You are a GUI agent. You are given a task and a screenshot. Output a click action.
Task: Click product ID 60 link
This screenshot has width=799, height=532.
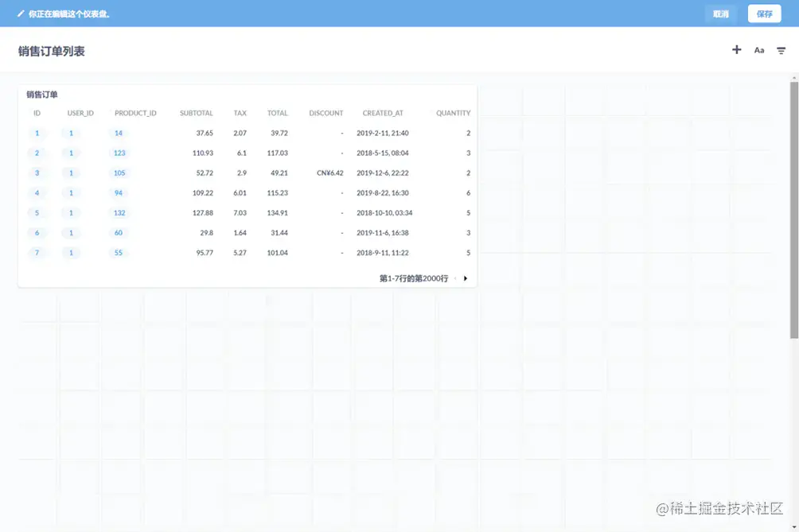[119, 233]
